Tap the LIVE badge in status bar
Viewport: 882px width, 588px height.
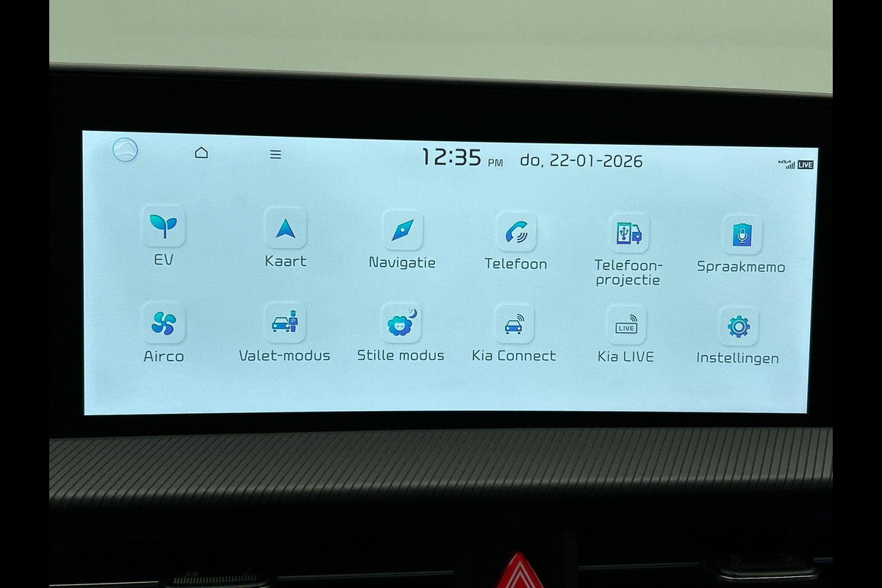(806, 165)
